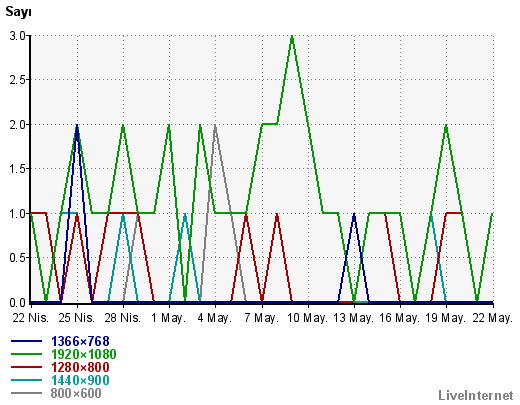Click the 1366×768 legend label

pos(80,341)
